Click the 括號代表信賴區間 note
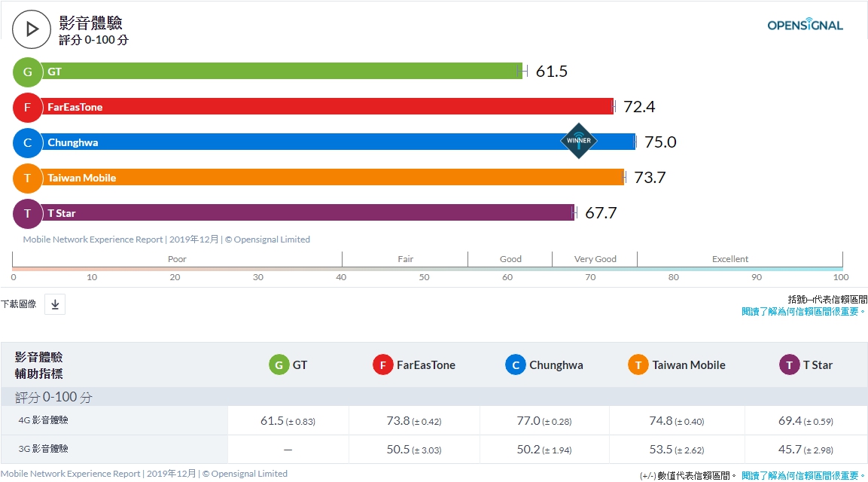 pyautogui.click(x=827, y=300)
